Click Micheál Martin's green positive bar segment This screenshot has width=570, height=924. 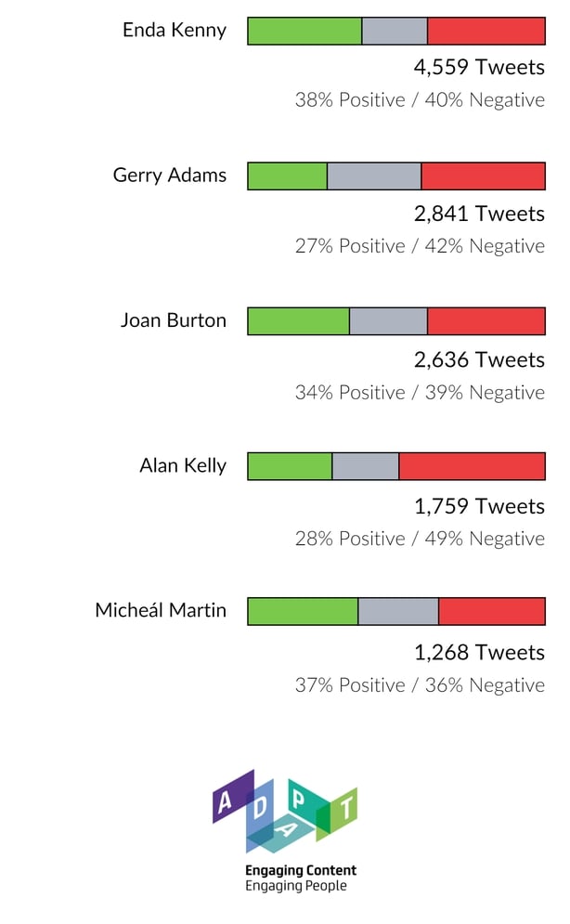click(x=303, y=612)
